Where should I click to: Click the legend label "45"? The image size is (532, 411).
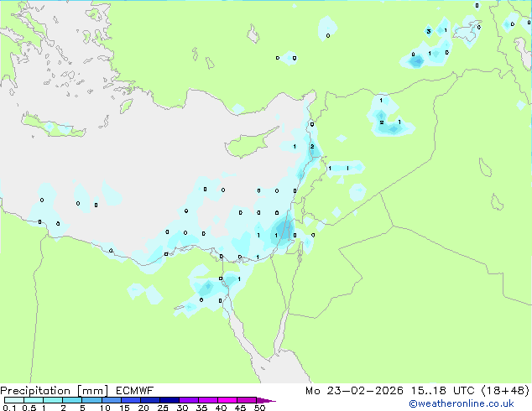pos(240,408)
